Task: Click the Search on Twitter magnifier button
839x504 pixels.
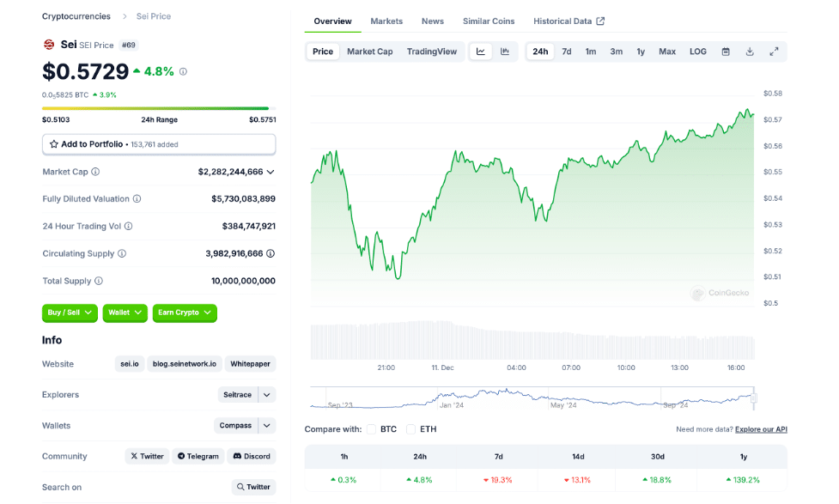Action: (x=253, y=487)
